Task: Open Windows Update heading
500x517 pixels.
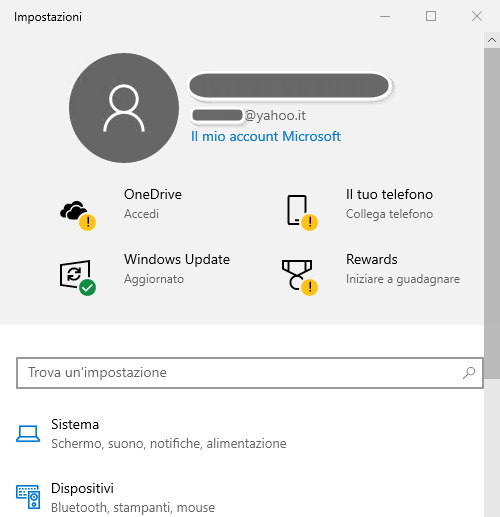Action: pyautogui.click(x=177, y=259)
